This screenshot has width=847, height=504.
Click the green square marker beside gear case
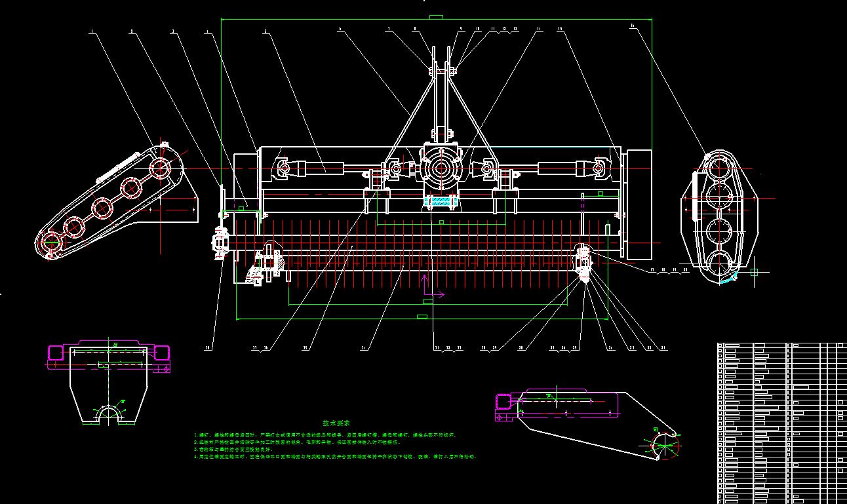coord(754,272)
